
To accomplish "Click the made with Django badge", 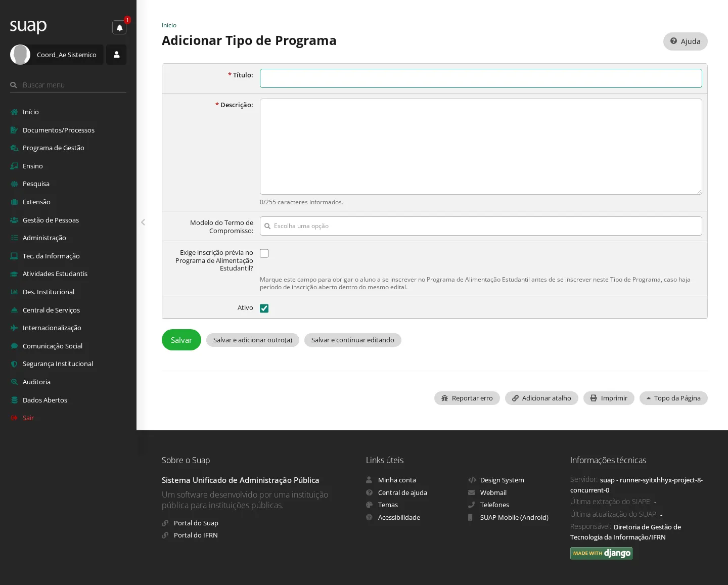I will (602, 553).
